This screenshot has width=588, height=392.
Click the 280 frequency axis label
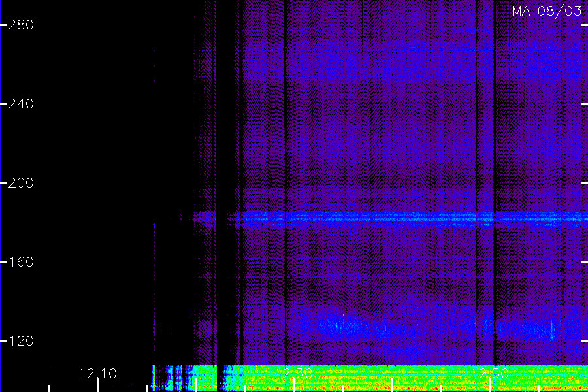(x=21, y=25)
